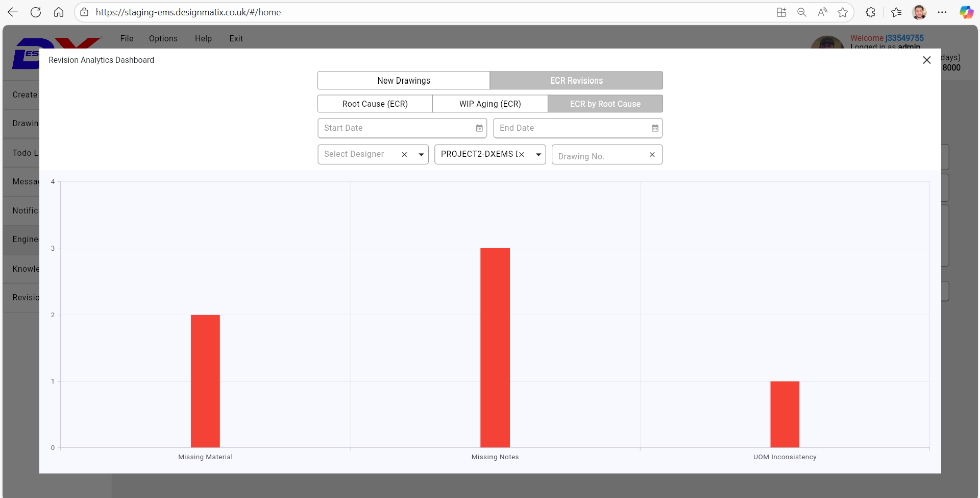
Task: Refresh the browser page
Action: pyautogui.click(x=36, y=12)
